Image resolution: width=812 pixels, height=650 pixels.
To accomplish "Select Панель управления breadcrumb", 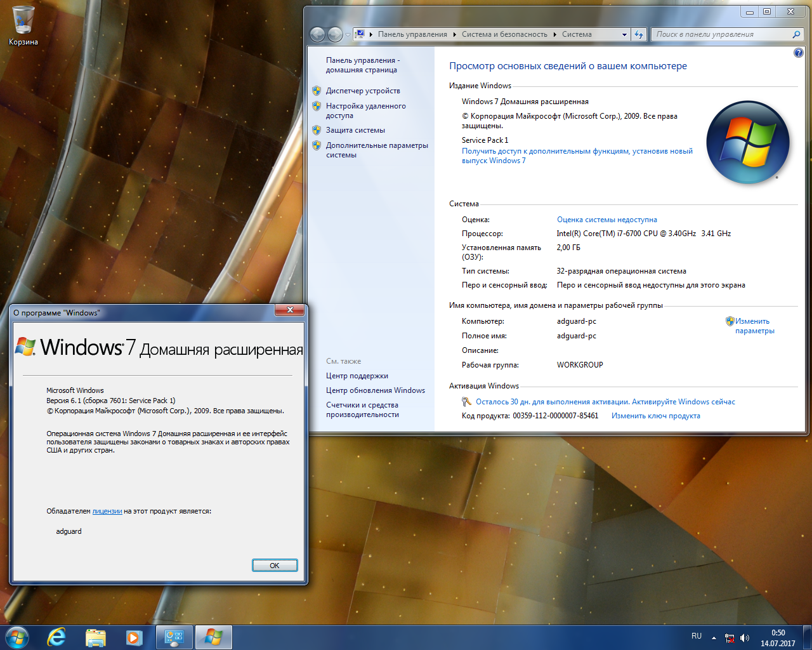I will tap(412, 34).
